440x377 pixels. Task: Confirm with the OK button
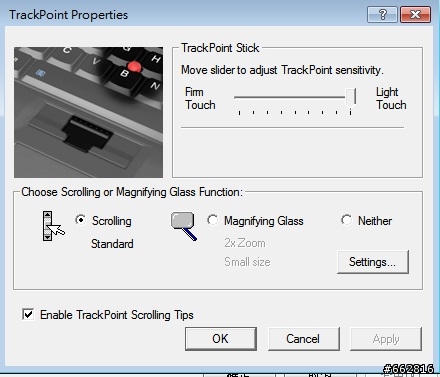(221, 339)
